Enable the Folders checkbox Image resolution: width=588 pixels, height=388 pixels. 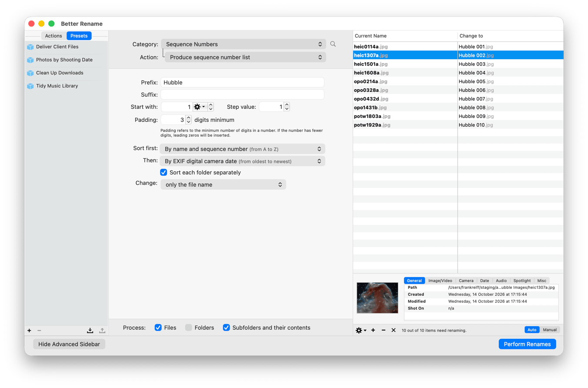tap(189, 328)
